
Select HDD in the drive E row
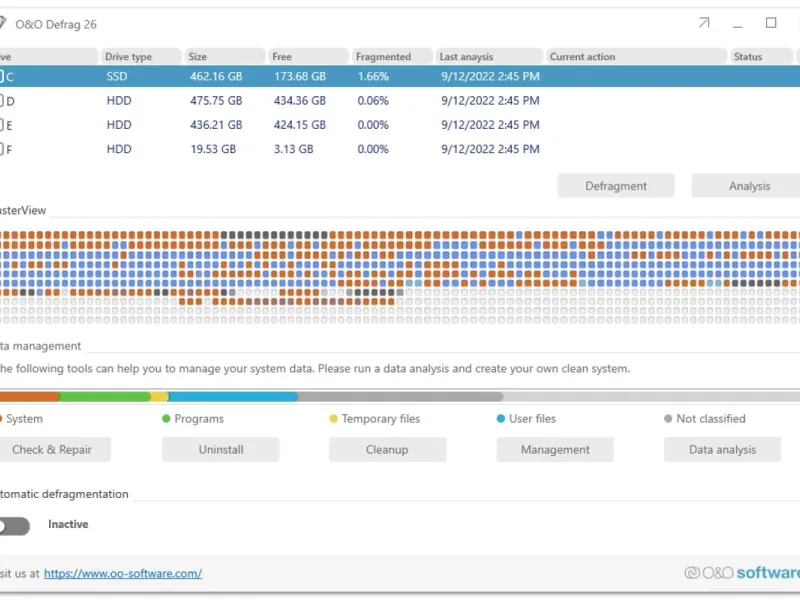point(119,125)
